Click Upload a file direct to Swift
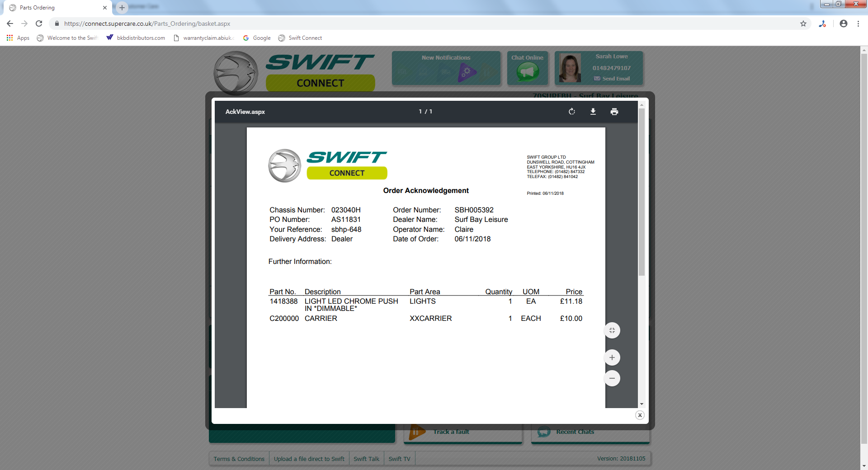Viewport: 868px width, 470px height. [309, 459]
